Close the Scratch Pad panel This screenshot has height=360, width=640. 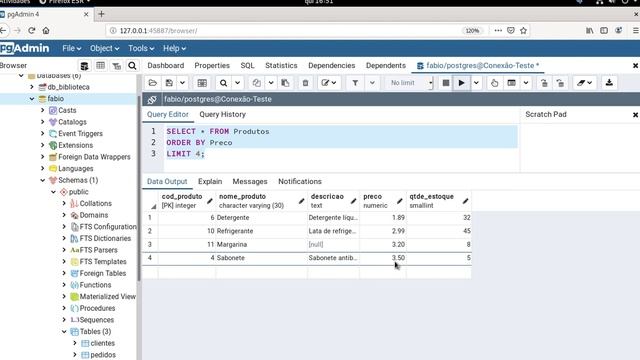point(635,115)
